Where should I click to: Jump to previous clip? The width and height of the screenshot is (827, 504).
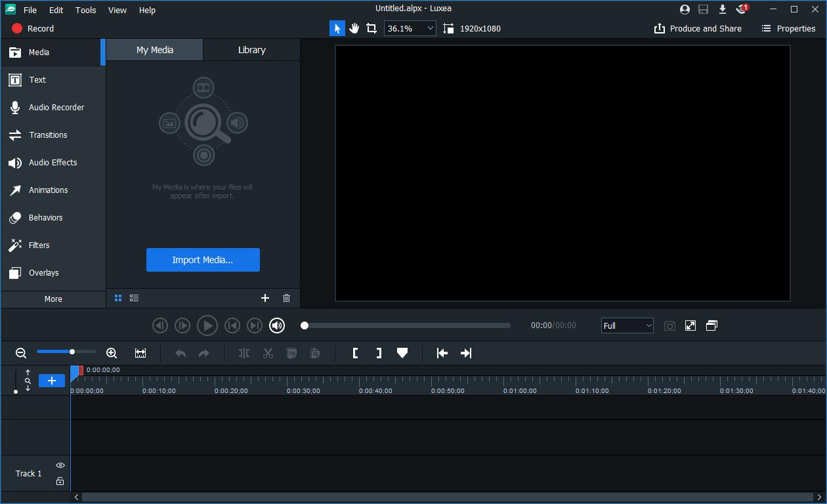coord(232,325)
